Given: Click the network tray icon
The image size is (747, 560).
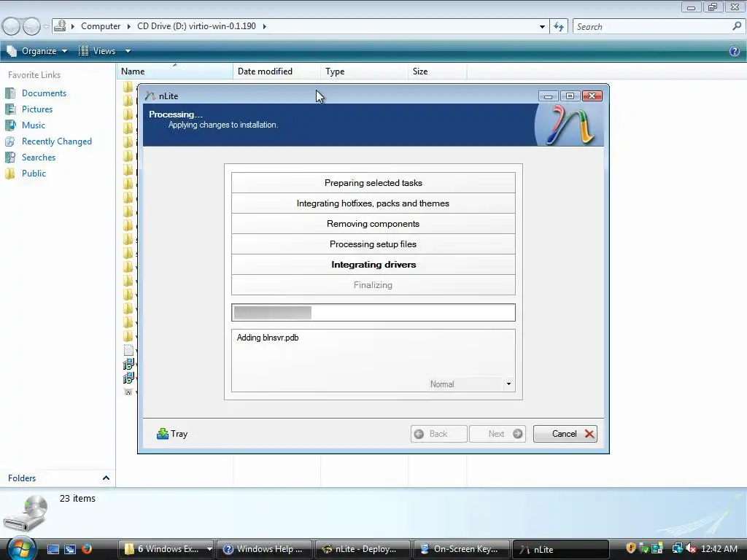Looking at the screenshot, I should coord(677,548).
